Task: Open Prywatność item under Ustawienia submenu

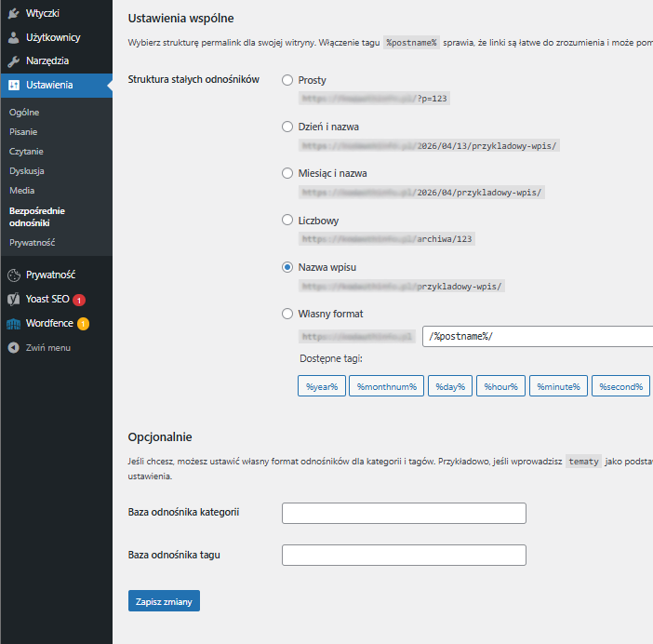Action: (x=32, y=243)
